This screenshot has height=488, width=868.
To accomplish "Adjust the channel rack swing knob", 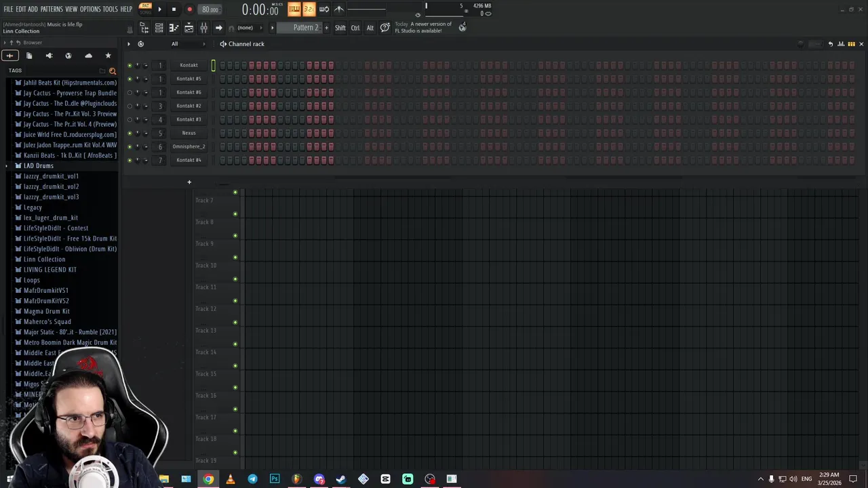I will [x=801, y=44].
